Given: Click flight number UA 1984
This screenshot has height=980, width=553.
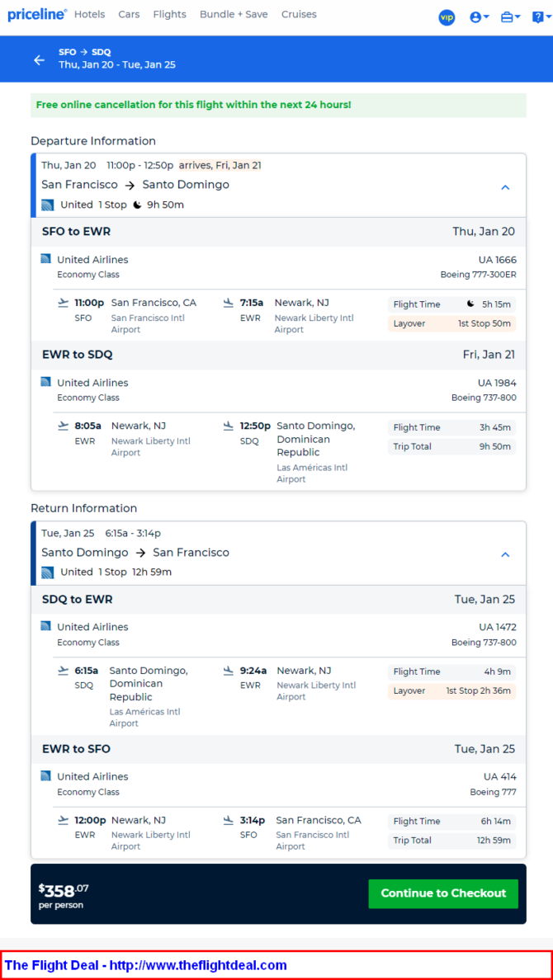Looking at the screenshot, I should 498,383.
